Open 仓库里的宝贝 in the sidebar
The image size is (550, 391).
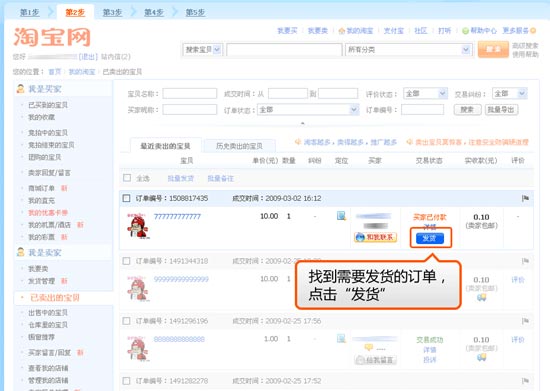pyautogui.click(x=48, y=324)
